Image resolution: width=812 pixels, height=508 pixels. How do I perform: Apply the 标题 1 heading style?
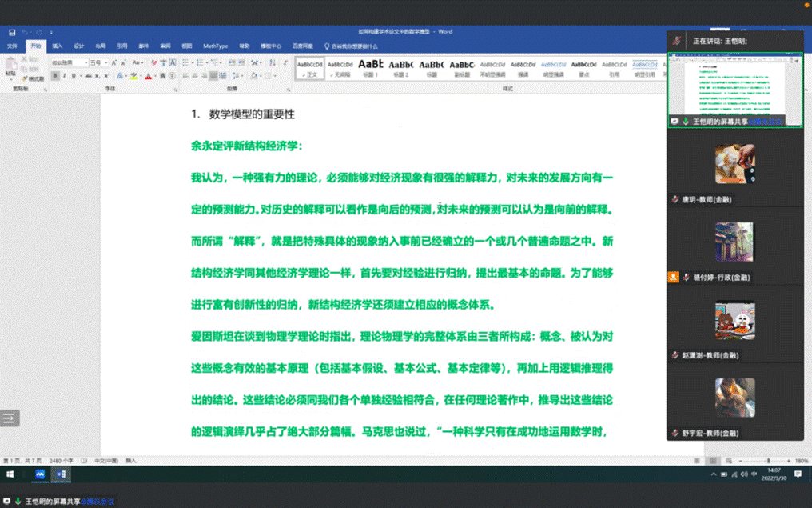pos(371,67)
